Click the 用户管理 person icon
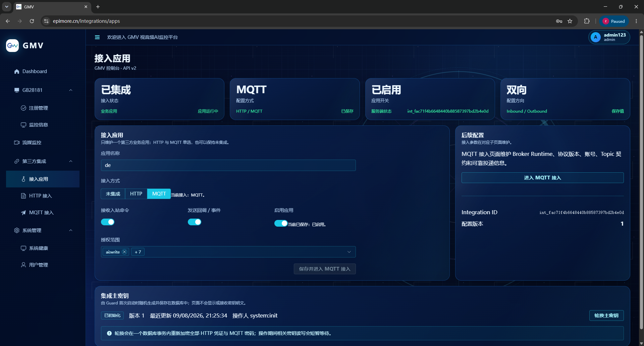Screen dimensions: 644x346 point(23,265)
